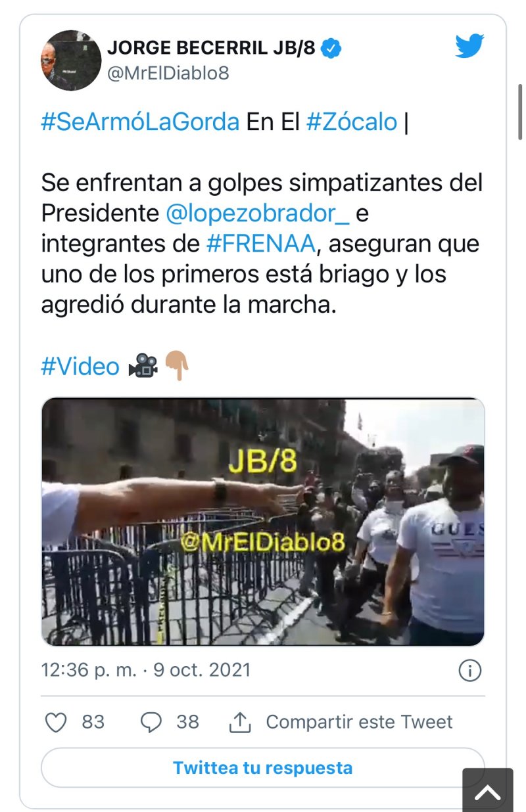Open tweet info circle icon
This screenshot has width=526, height=812.
point(469,671)
